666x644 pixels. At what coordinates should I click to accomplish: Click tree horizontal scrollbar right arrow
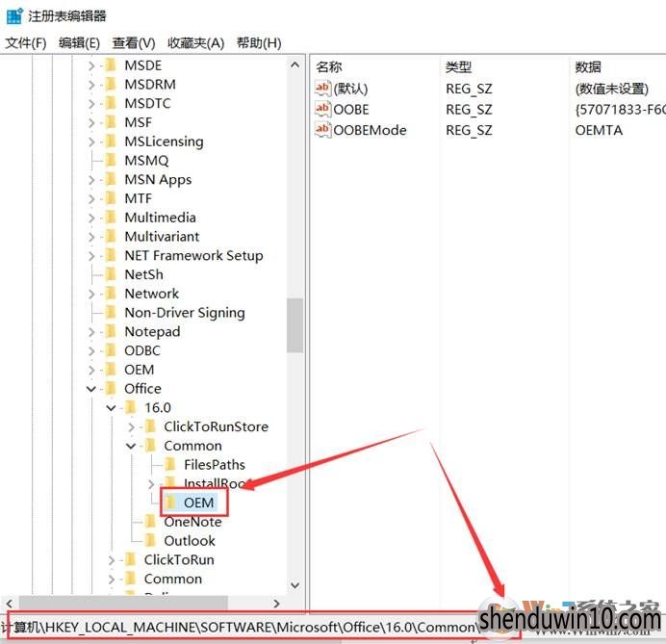277,604
